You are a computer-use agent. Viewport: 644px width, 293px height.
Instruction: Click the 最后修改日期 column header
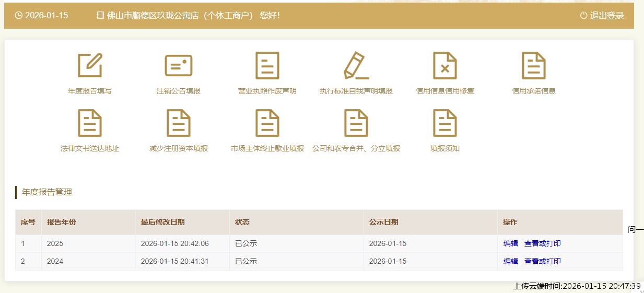[162, 222]
